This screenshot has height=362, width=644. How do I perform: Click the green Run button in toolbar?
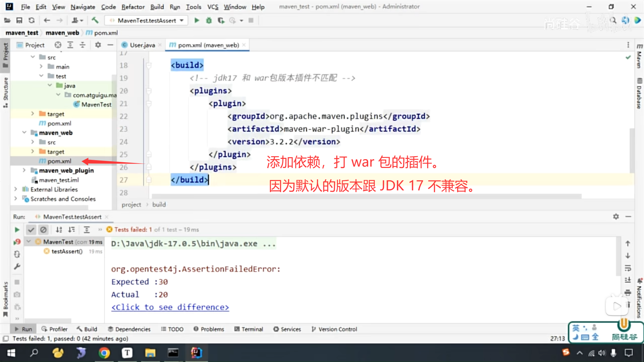pyautogui.click(x=197, y=20)
